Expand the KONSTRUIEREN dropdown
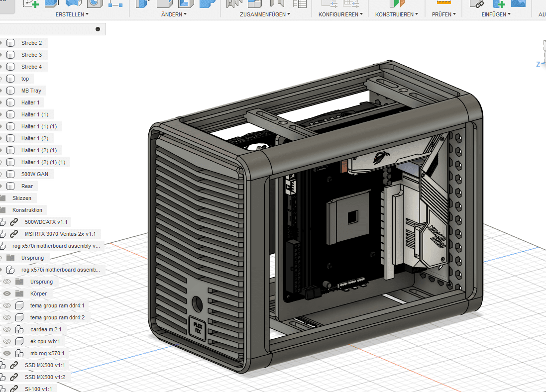 [x=396, y=14]
